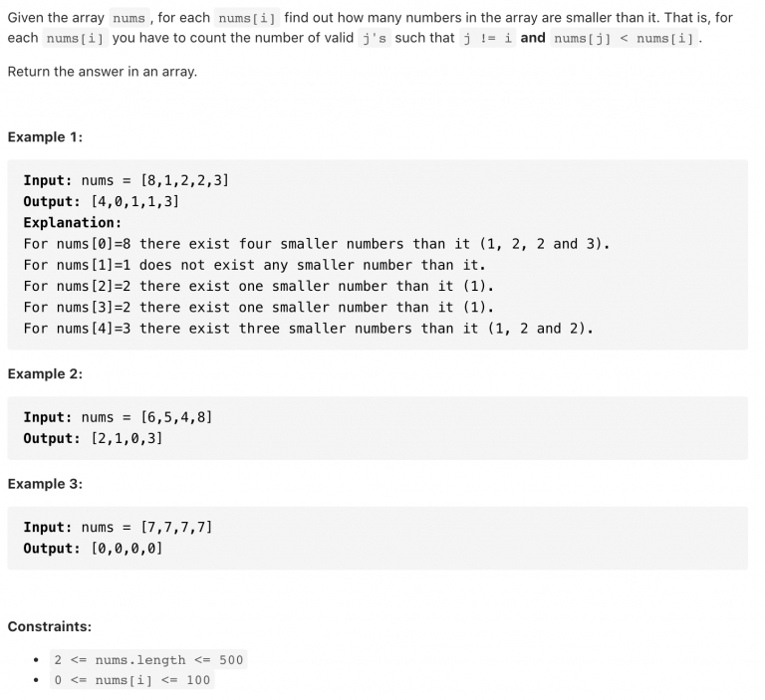Click the Example 2 output [2,1,0,3]

(127, 438)
